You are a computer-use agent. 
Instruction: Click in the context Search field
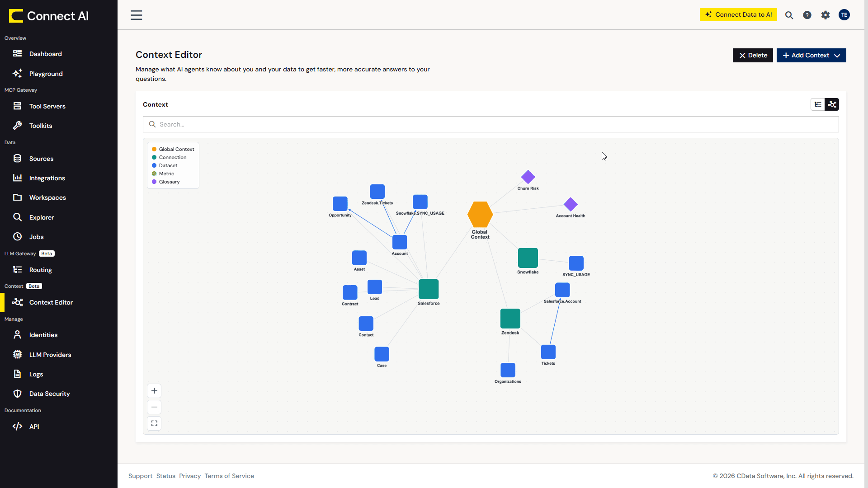point(491,124)
